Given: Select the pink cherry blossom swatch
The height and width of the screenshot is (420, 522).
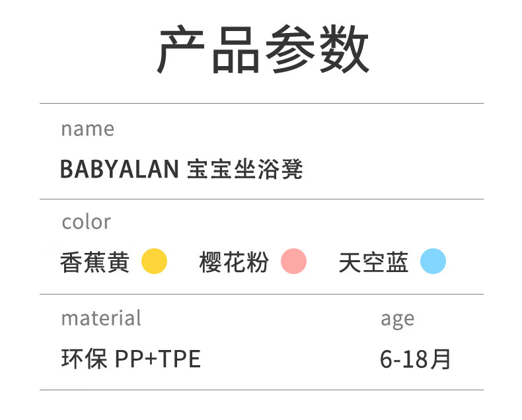Looking at the screenshot, I should tap(293, 262).
